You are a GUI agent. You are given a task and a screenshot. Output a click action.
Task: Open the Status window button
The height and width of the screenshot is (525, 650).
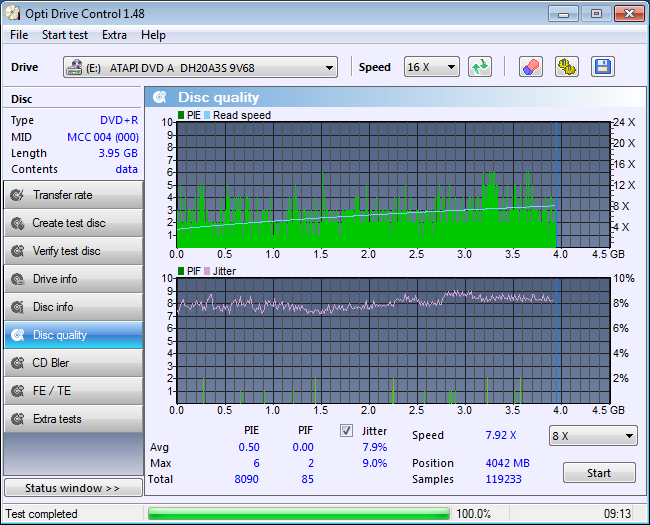tap(73, 488)
